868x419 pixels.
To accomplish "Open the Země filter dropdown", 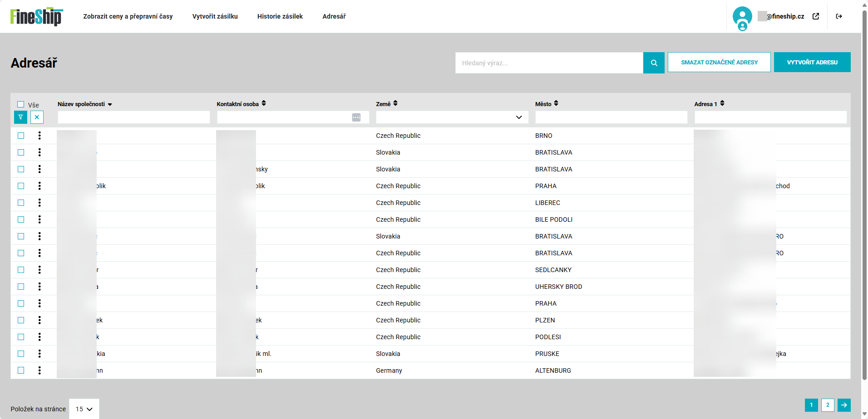I will click(x=452, y=117).
